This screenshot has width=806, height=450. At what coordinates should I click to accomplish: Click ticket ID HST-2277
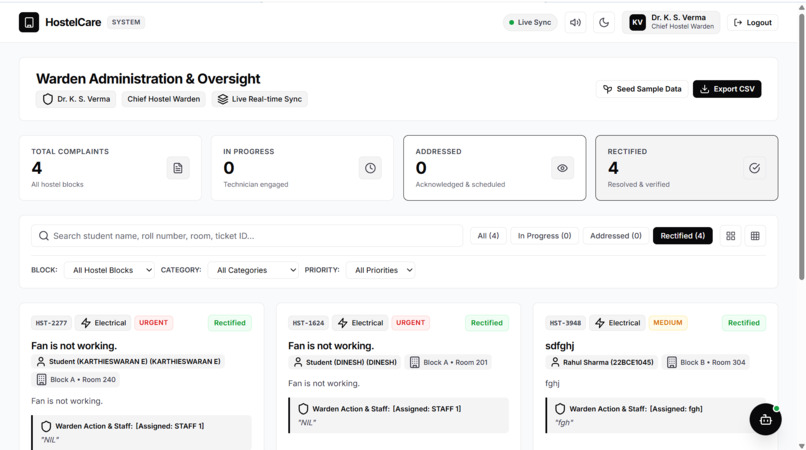click(51, 323)
